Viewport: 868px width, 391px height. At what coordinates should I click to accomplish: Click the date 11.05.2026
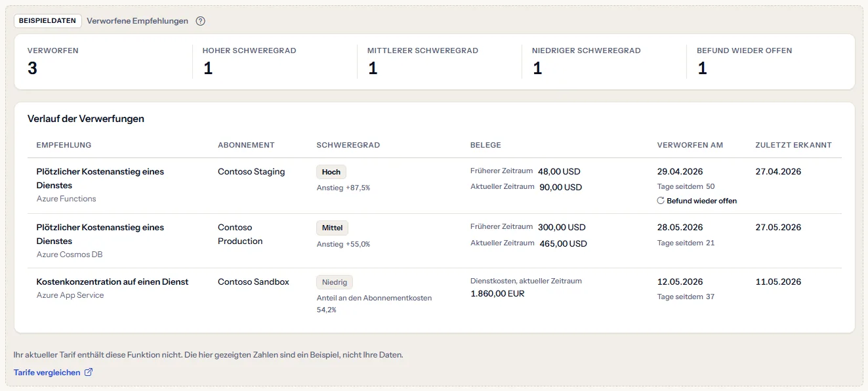click(x=778, y=282)
